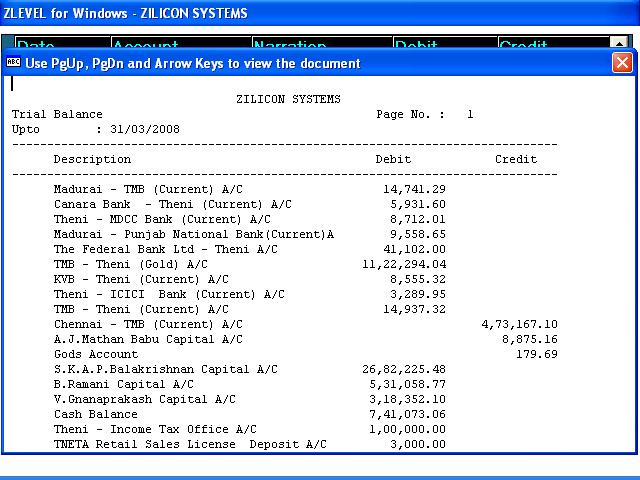Click debit amount 8,712.01
The image size is (640, 480).
click(418, 220)
